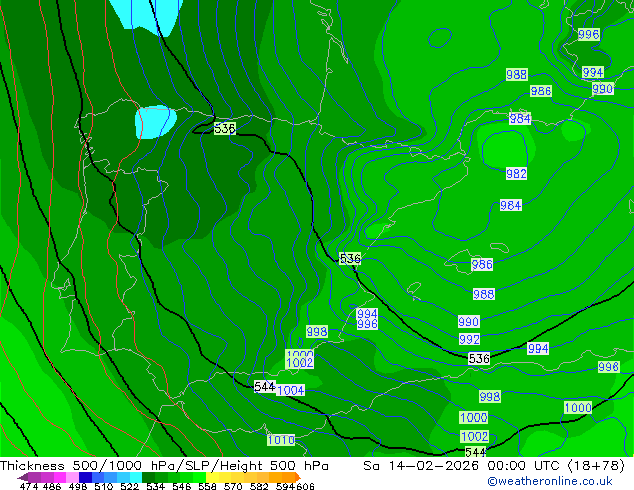Click the bright magenta legend swatch after 486
Screen dimensions: 634x490
click(60, 477)
